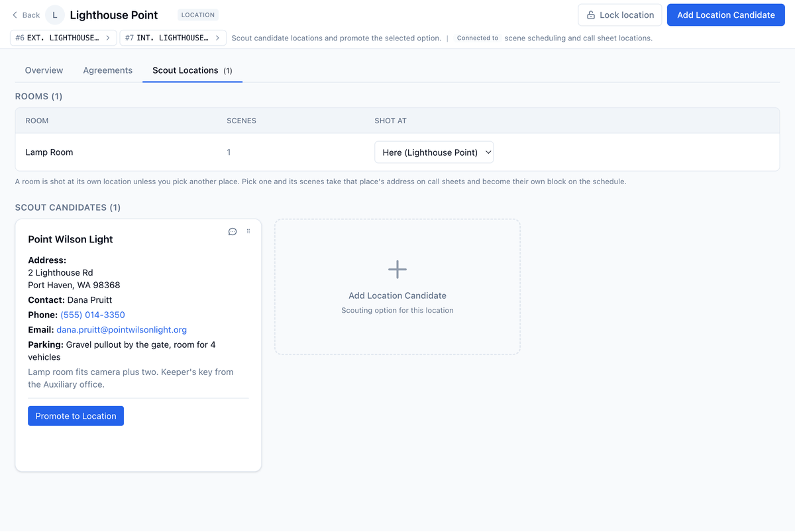
Task: Open the Shot At dropdown for Lamp Room
Action: pyautogui.click(x=434, y=152)
